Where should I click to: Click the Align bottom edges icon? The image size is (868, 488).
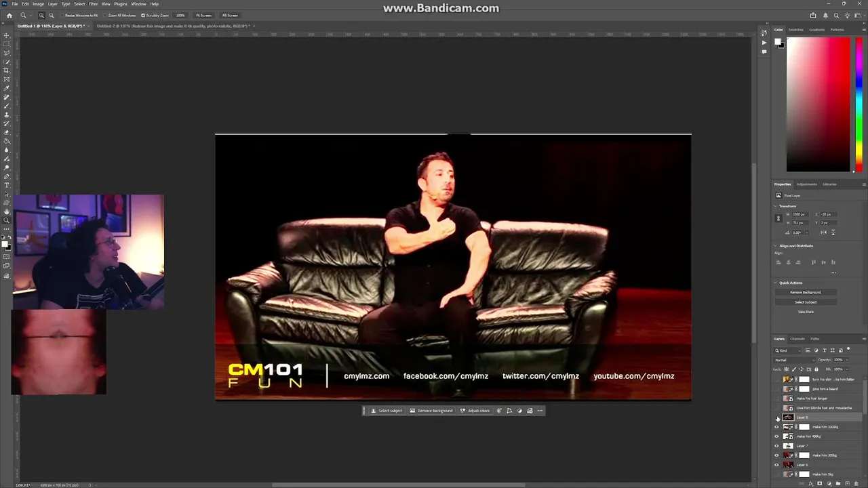point(833,262)
